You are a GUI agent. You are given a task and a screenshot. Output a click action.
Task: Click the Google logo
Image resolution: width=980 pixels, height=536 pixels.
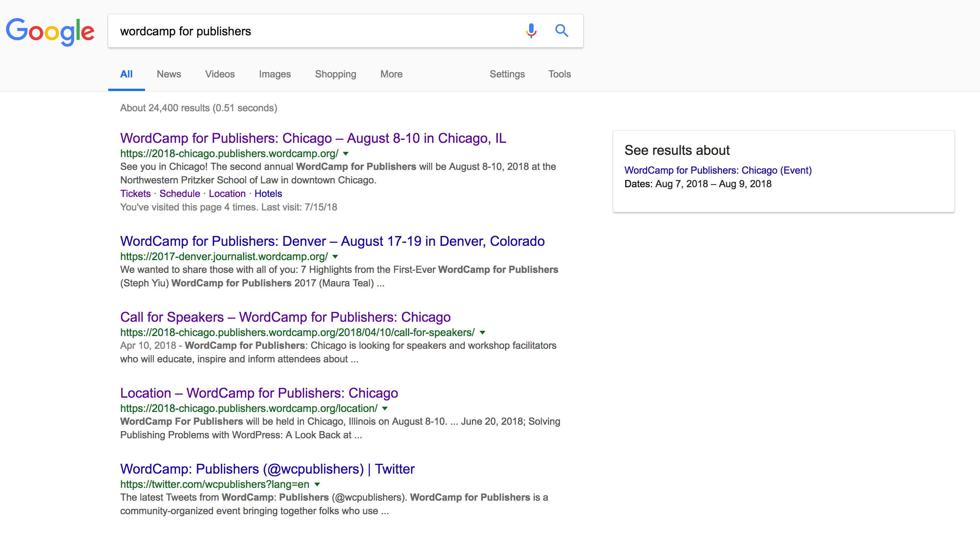click(50, 32)
